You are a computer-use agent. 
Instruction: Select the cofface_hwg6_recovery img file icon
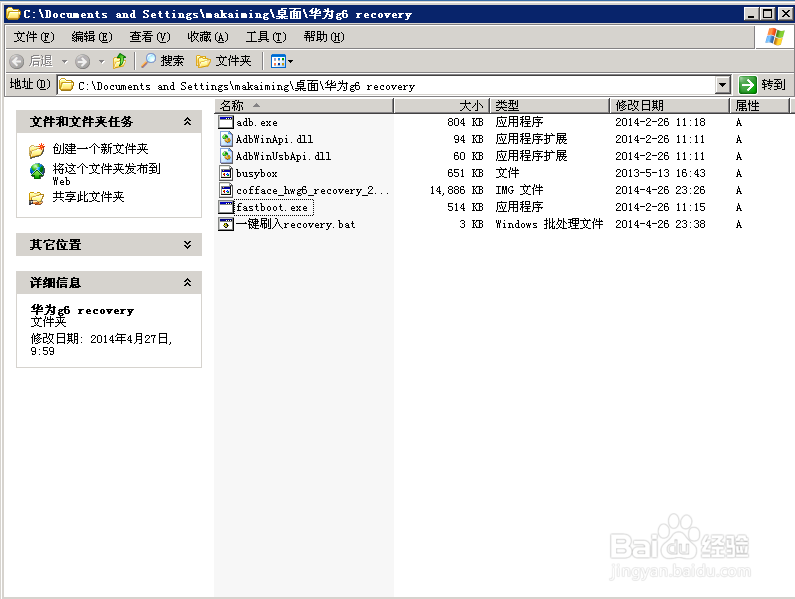pos(226,190)
